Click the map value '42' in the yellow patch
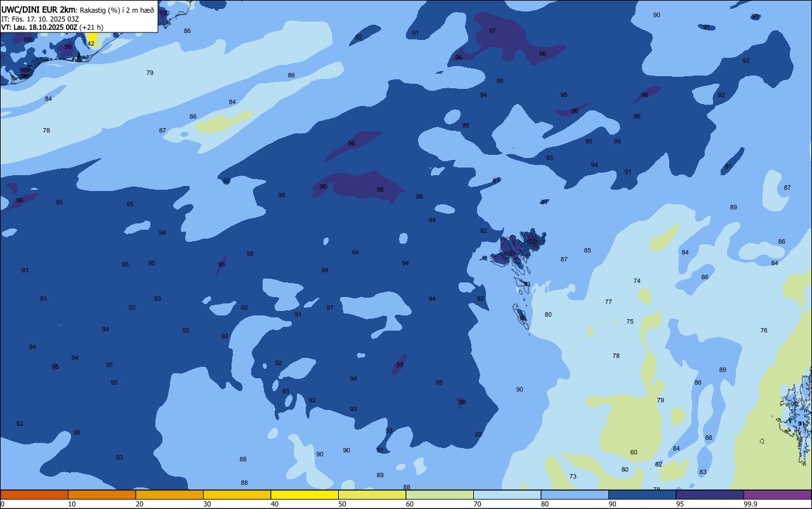 91,43
